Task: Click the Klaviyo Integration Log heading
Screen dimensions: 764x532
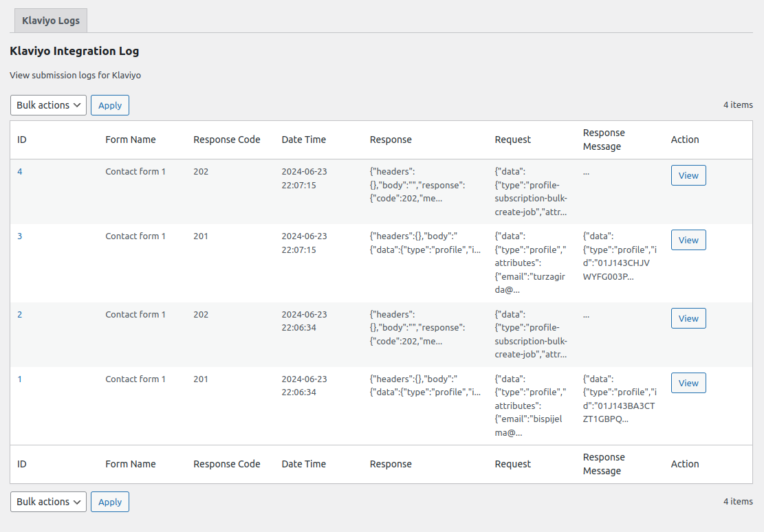Action: 74,51
